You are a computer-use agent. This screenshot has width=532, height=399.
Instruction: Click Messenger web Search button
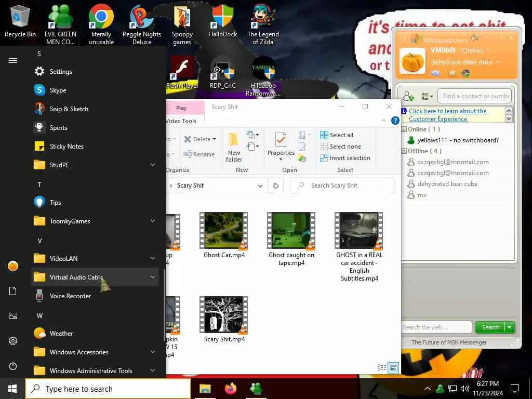click(x=490, y=327)
